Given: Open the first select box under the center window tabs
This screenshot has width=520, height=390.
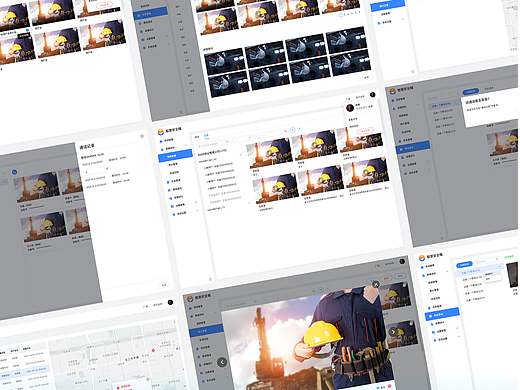Looking at the screenshot, I should tap(213, 144).
